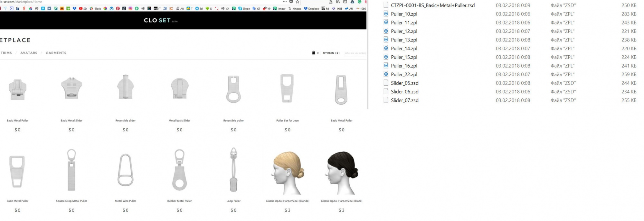Open the hd bookmark
644x221 pixels.
[325, 9]
